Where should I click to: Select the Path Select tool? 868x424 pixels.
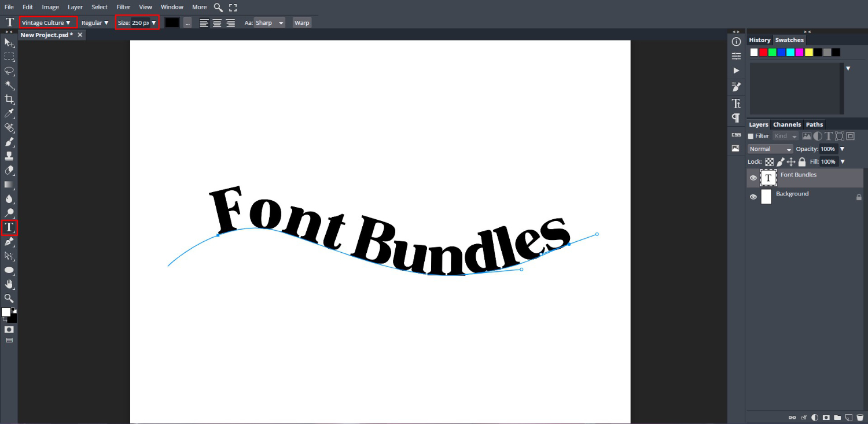(9, 256)
